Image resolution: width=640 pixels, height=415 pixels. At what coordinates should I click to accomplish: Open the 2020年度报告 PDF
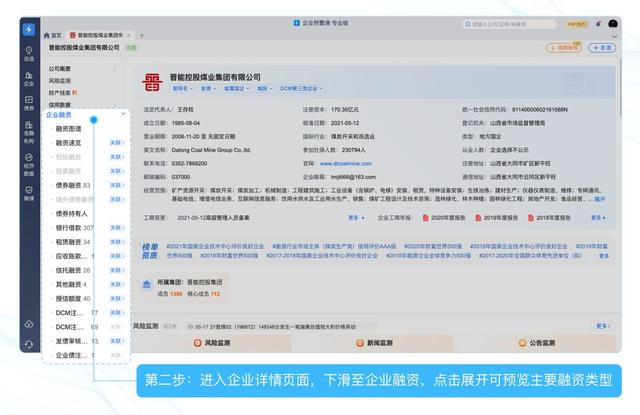click(444, 218)
